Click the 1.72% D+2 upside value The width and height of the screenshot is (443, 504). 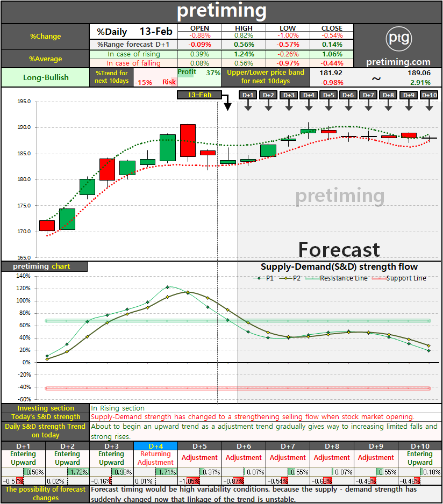[78, 472]
